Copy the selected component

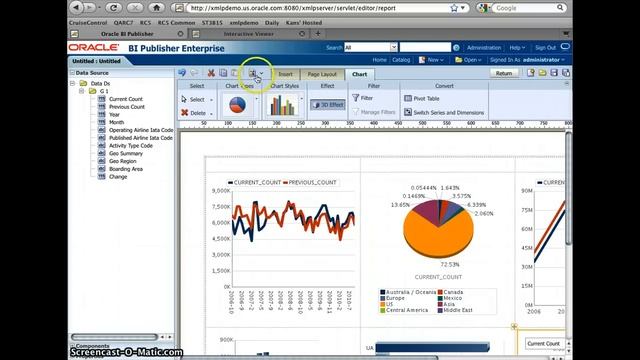click(x=223, y=73)
